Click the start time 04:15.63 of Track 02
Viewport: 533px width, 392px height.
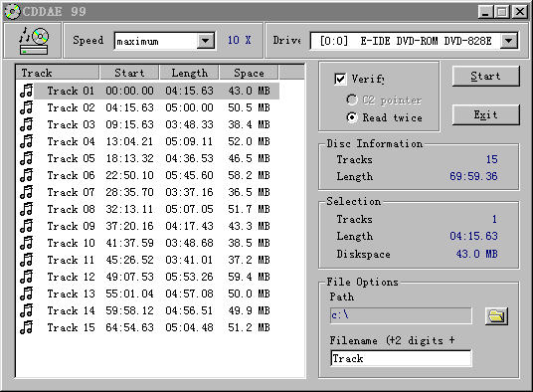129,107
